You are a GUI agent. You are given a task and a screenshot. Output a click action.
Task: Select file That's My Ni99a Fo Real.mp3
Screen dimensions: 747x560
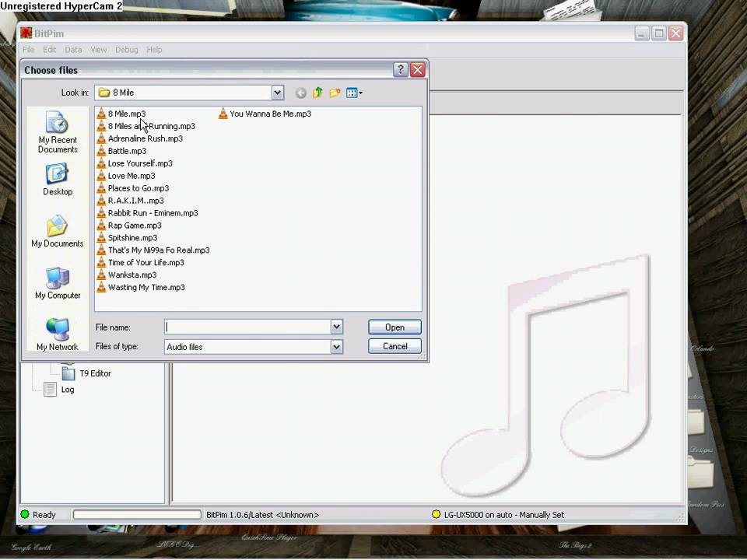(153, 250)
